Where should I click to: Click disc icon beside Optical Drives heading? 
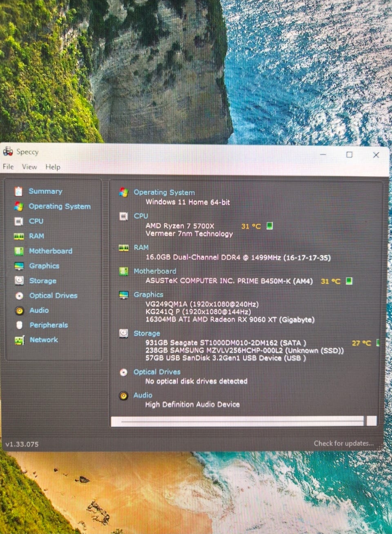(x=123, y=372)
